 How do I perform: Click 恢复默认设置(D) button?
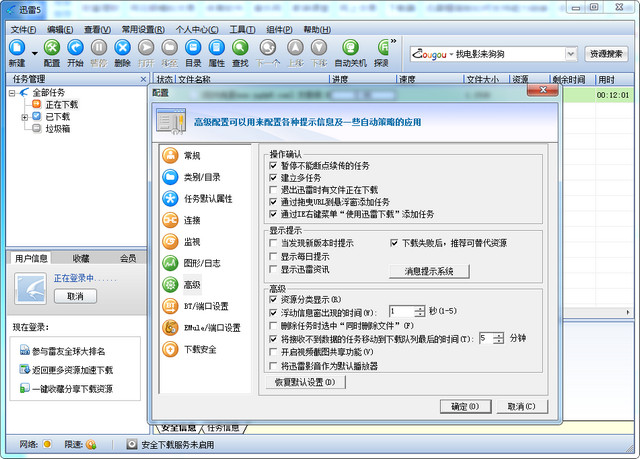coord(305,382)
